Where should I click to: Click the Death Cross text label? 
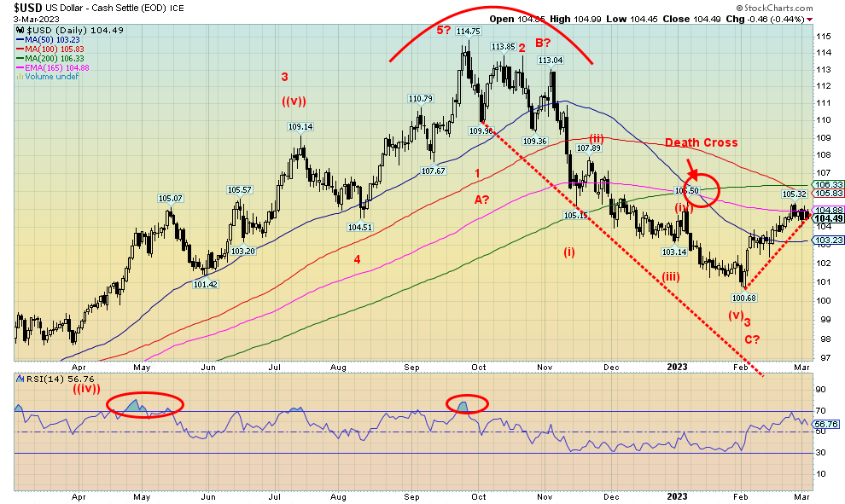(700, 142)
